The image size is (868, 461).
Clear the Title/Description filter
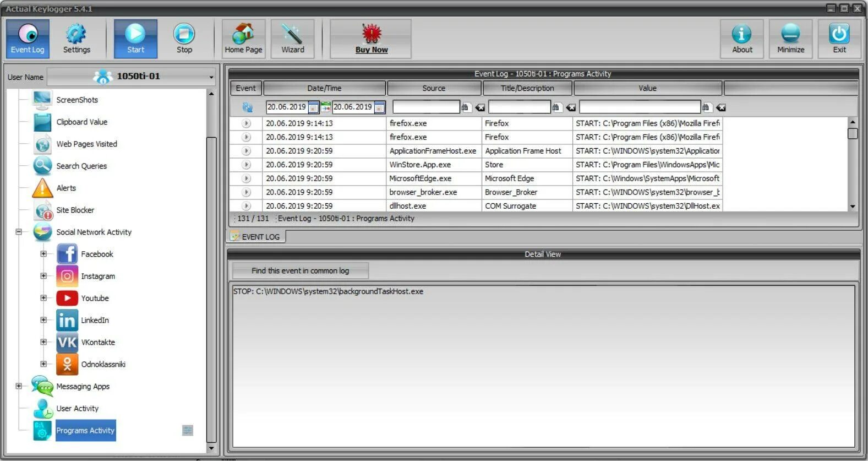[571, 107]
